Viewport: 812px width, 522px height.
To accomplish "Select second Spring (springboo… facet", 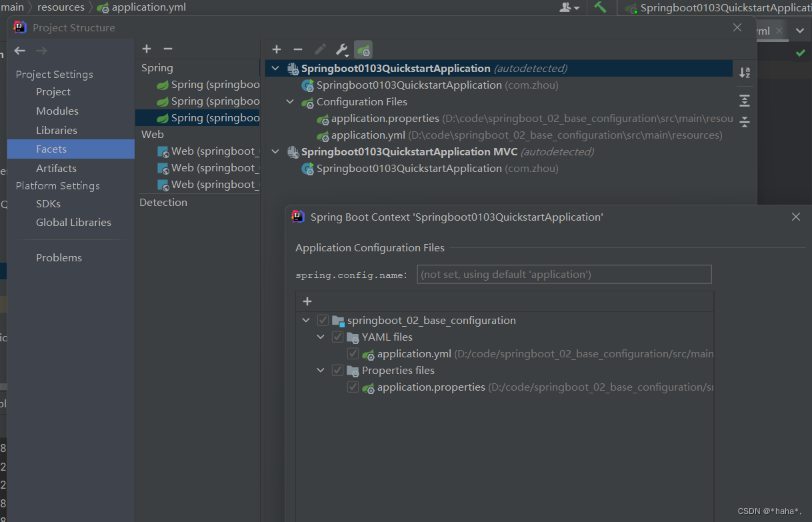I will click(208, 101).
